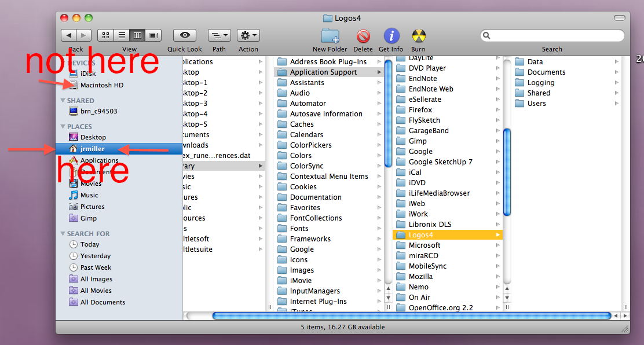Select iDisk in the sidebar
The width and height of the screenshot is (644, 345).
tap(88, 74)
